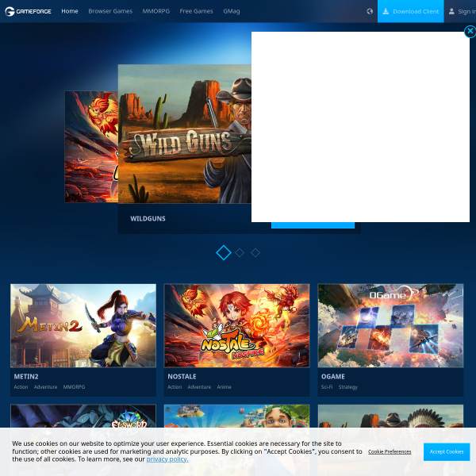The image size is (476, 476).
Task: Select the second carousel diamond indicator
Action: click(240, 252)
